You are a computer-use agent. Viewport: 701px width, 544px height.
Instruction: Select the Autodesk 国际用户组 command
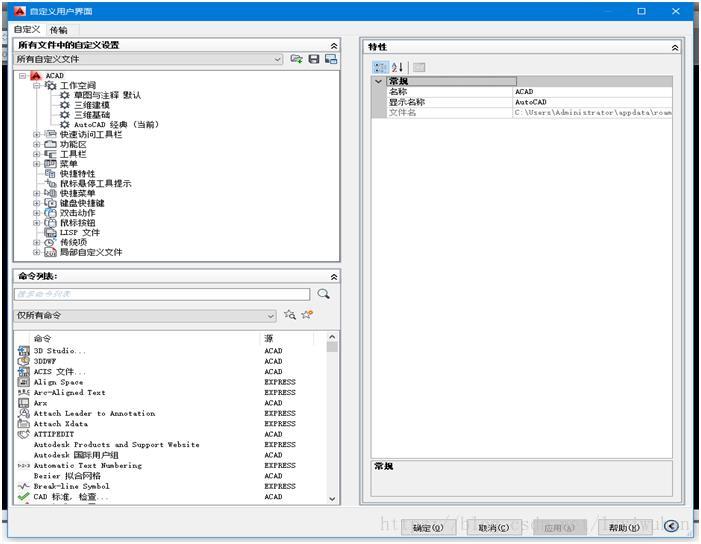point(76,455)
